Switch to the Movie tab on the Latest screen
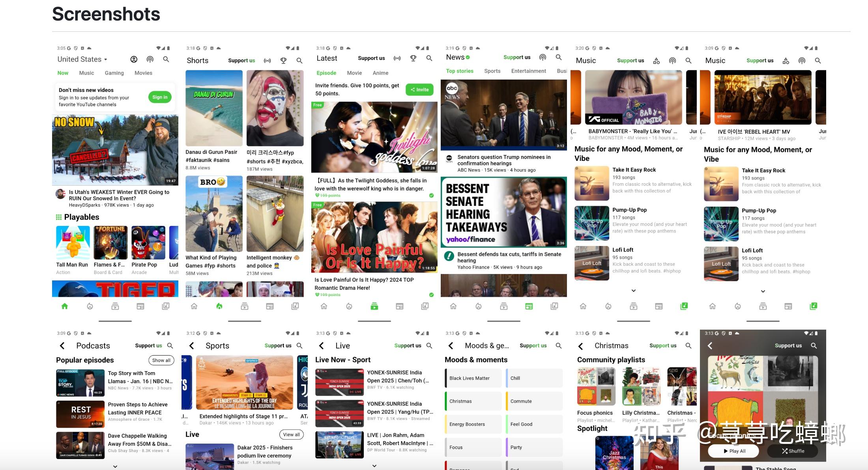The height and width of the screenshot is (470, 868). (x=354, y=73)
